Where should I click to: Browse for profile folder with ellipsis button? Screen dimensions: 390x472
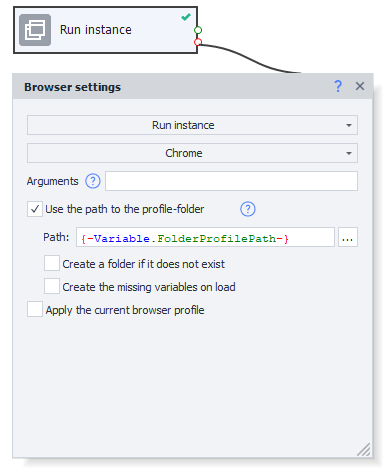(348, 237)
